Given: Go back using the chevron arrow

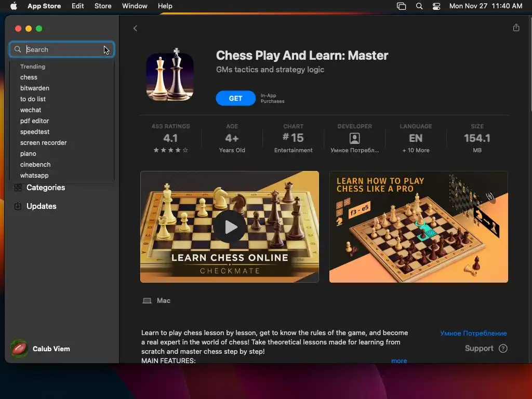Looking at the screenshot, I should tap(135, 29).
